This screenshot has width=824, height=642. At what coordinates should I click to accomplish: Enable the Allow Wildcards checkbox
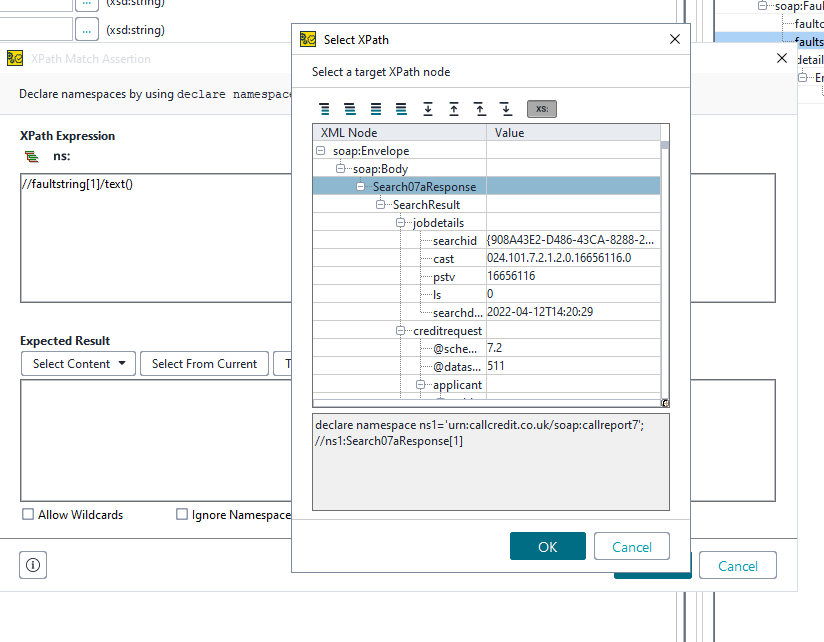[28, 515]
